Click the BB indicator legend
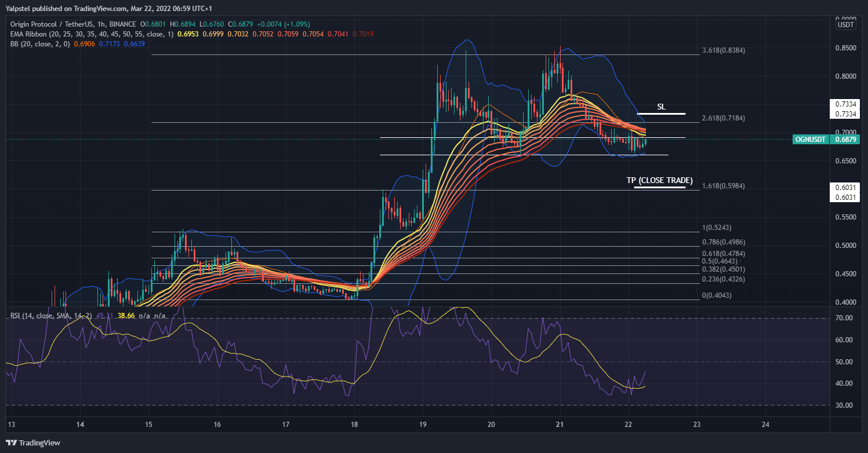 [39, 44]
